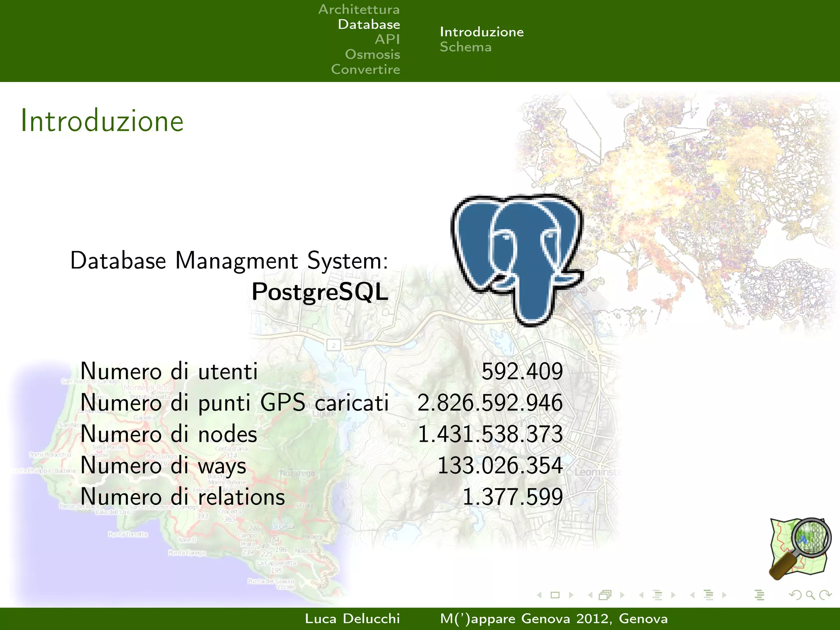Click the PostgreSQL elephant logo
The height and width of the screenshot is (630, 840).
click(518, 260)
